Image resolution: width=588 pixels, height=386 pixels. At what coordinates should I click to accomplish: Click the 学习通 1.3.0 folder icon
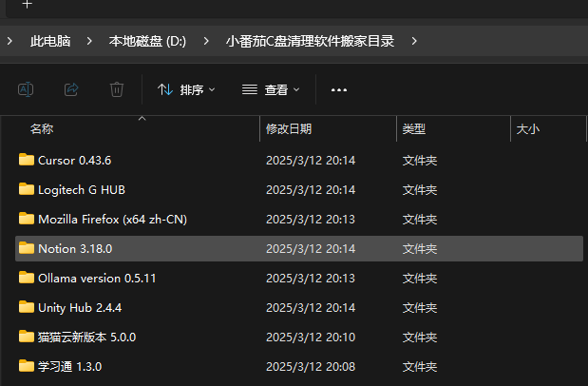pos(27,366)
